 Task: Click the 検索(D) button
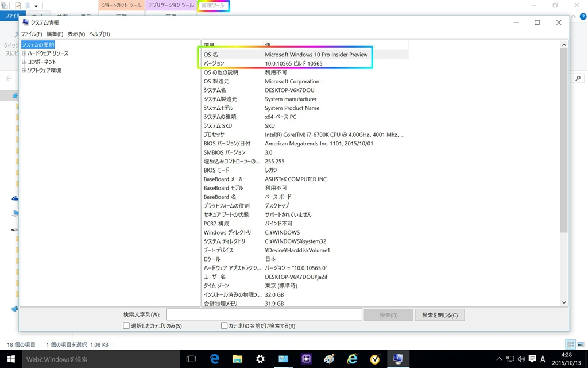(x=389, y=315)
